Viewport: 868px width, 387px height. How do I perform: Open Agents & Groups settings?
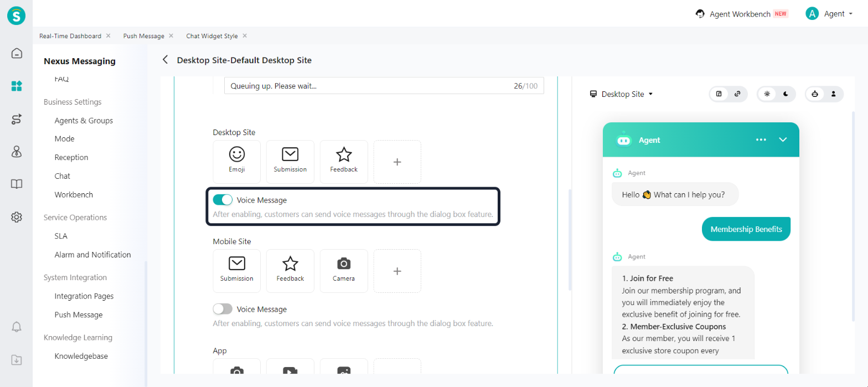[x=84, y=120]
